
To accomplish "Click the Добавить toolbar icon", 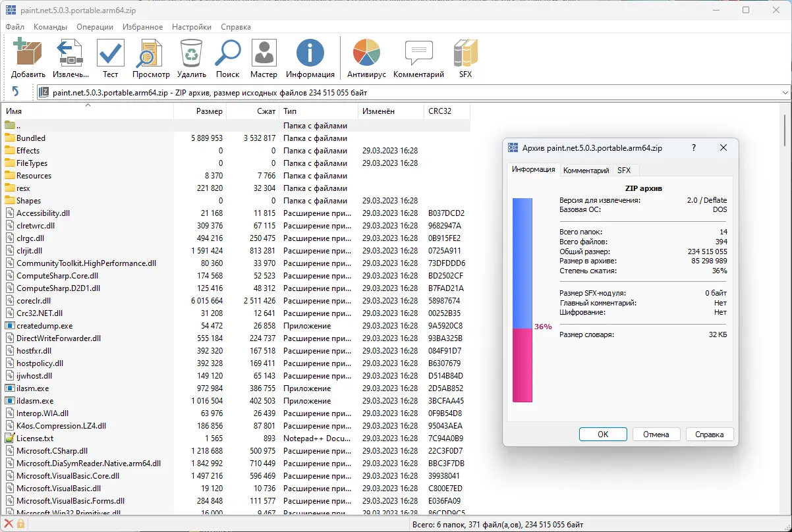I will (x=28, y=53).
